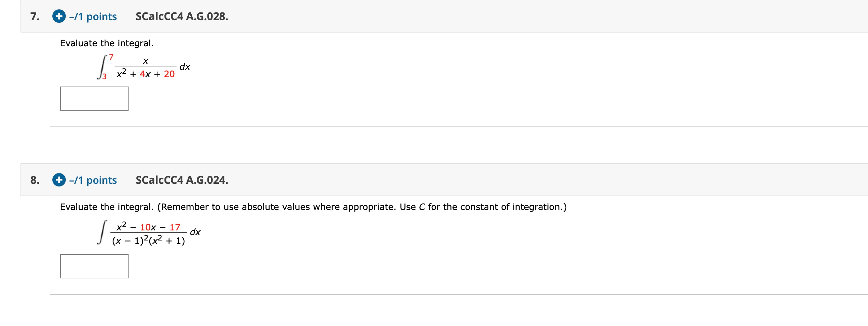
Task: Click the question number 7 label
Action: coord(35,16)
